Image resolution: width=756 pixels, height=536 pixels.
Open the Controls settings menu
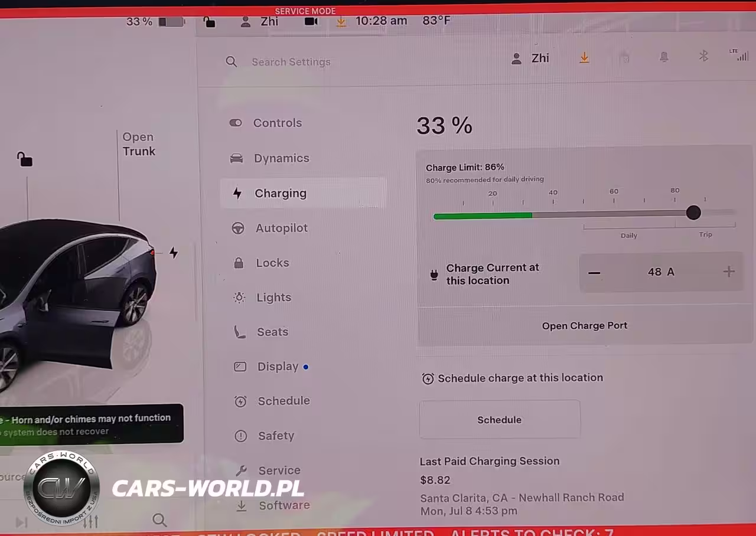pos(277,123)
